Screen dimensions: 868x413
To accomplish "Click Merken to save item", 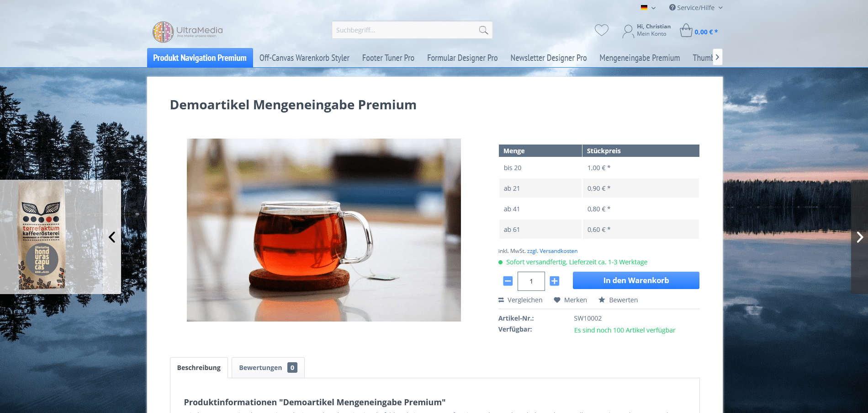I will coord(571,300).
